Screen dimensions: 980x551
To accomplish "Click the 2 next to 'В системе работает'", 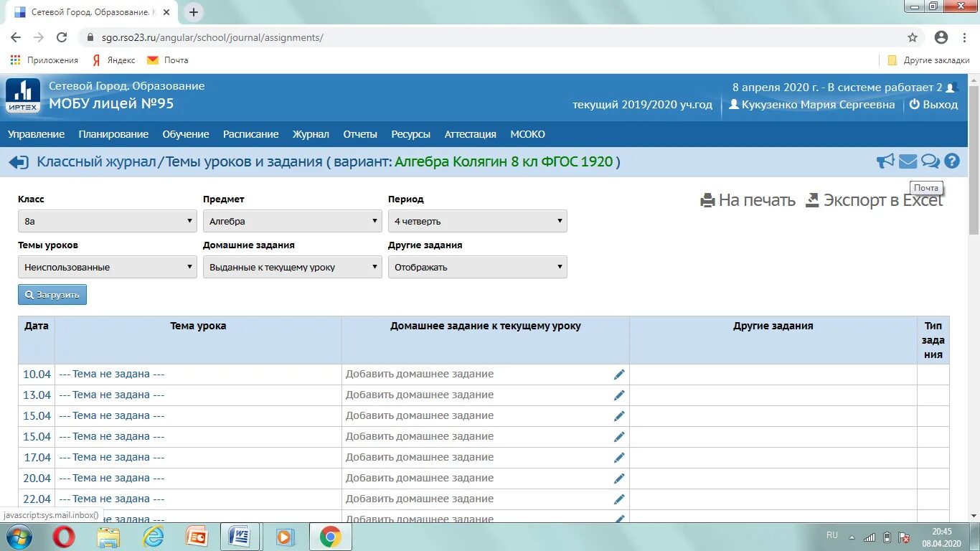I will [x=939, y=88].
